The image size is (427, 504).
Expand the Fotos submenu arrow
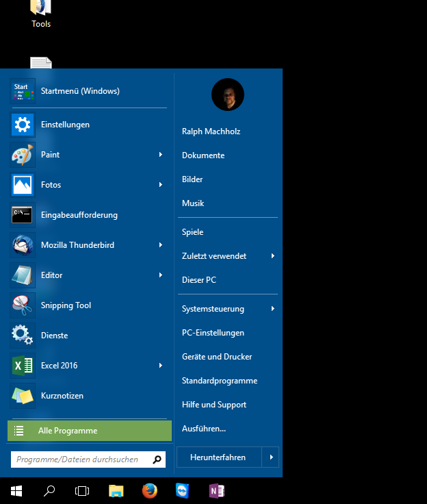[161, 185]
